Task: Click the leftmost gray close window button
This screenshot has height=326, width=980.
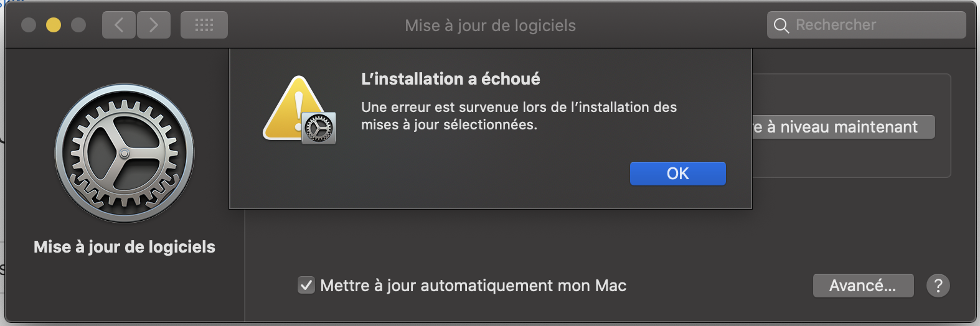Action: click(x=29, y=25)
